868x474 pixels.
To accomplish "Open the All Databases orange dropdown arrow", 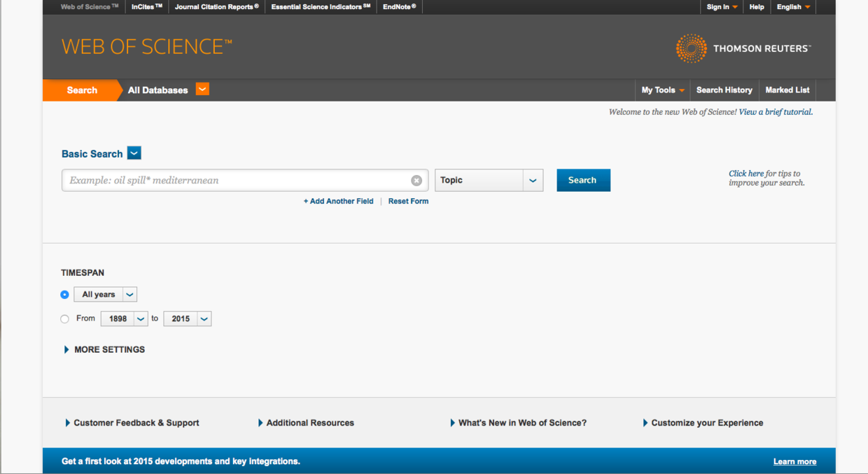I will 202,89.
